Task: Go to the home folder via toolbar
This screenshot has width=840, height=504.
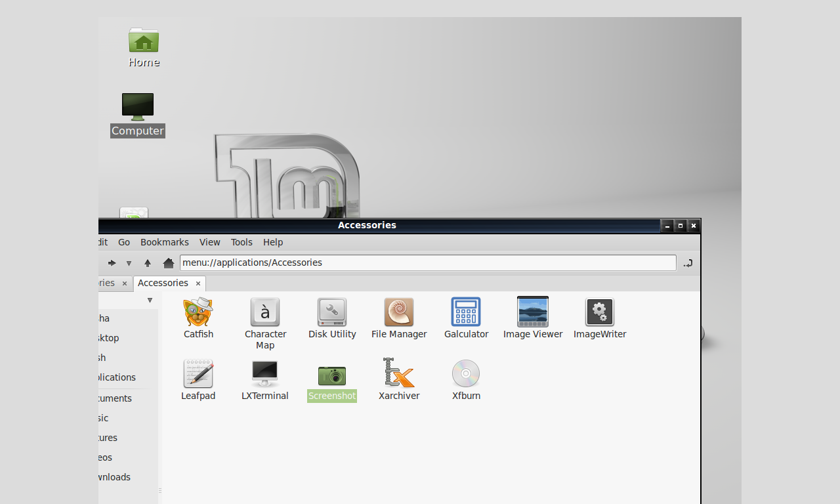Action: [169, 263]
